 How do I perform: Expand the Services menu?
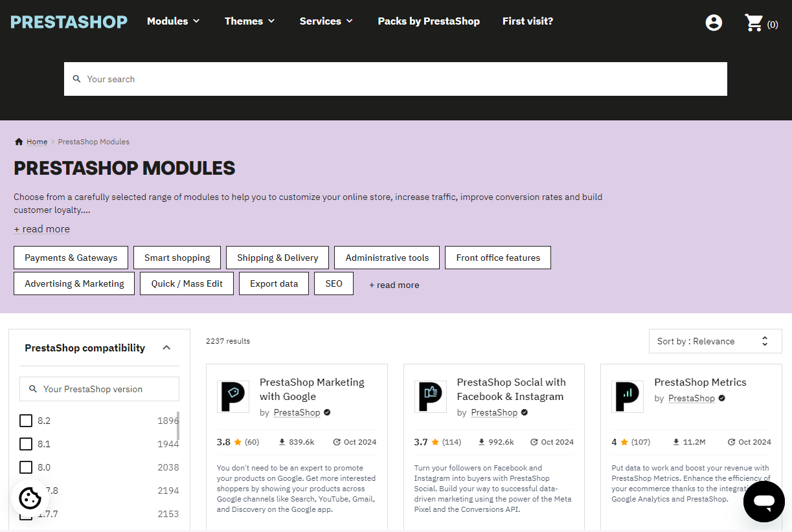coord(326,21)
